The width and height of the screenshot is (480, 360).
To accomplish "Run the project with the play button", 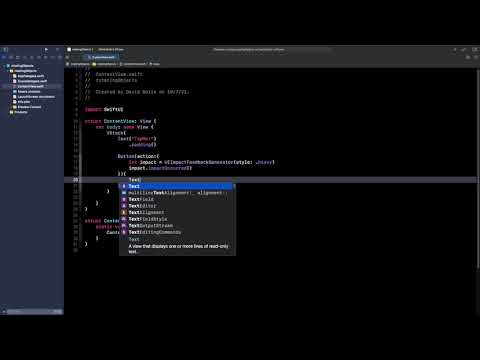I will click(x=46, y=50).
